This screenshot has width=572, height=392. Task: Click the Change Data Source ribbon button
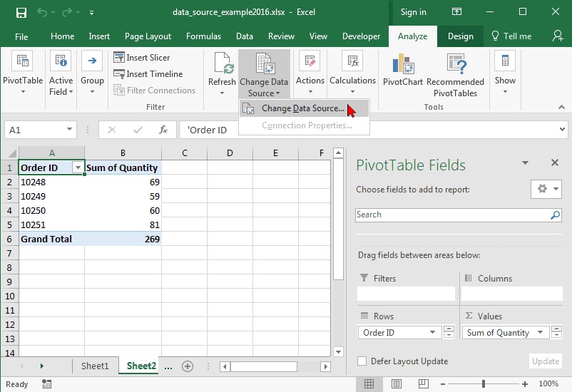pos(264,75)
